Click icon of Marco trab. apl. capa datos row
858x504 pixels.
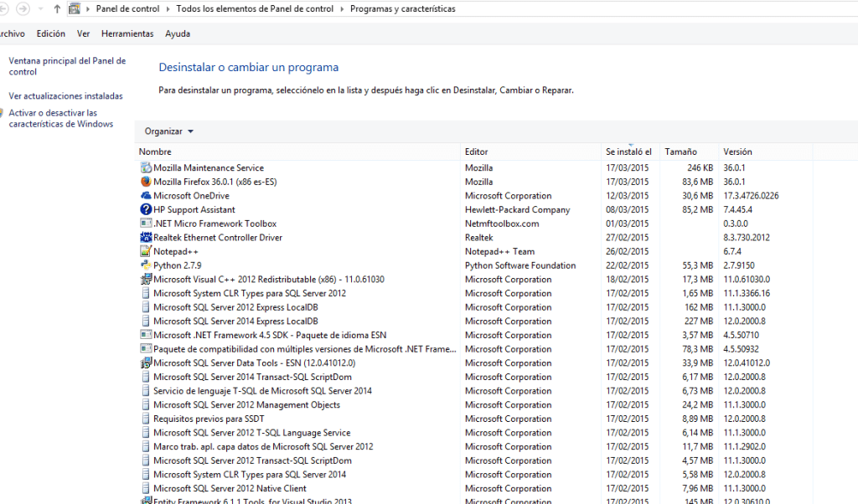[x=146, y=446]
